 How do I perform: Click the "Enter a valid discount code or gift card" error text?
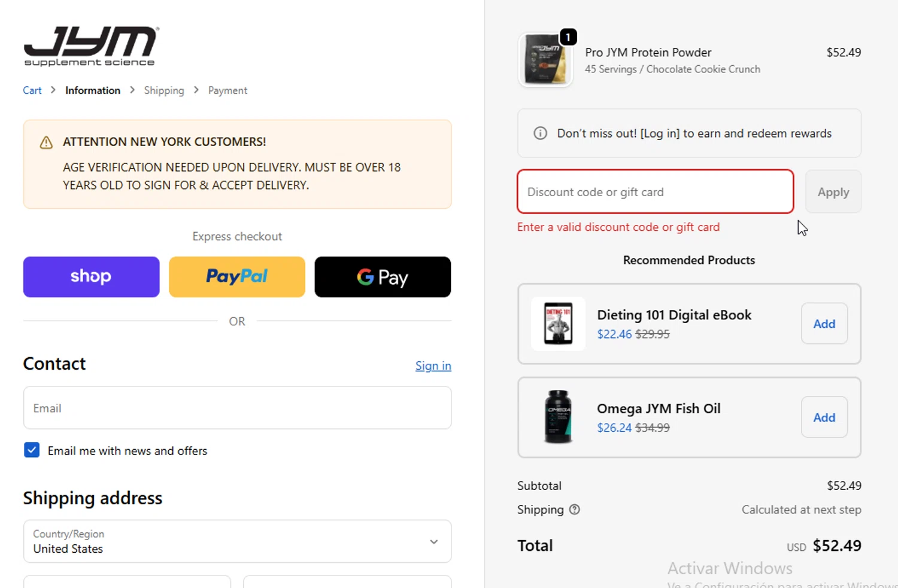618,227
